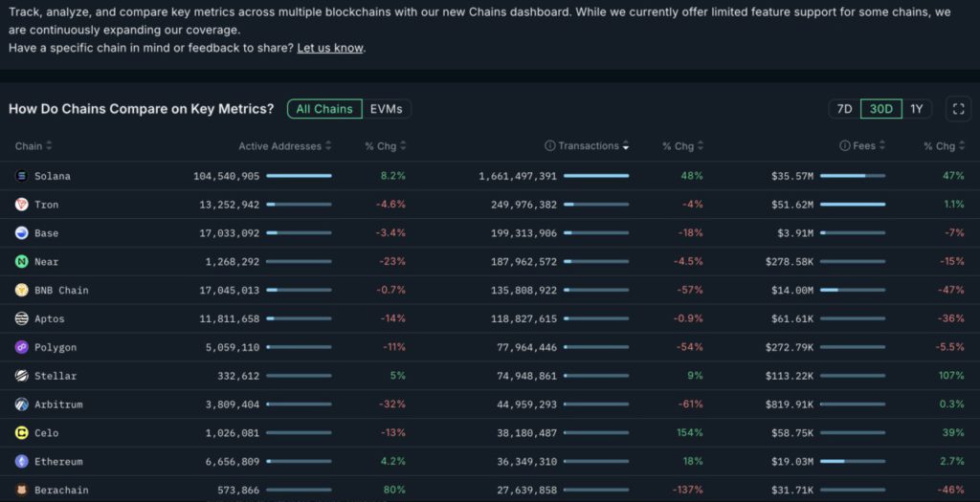Select the All Chains filter
This screenshot has width=980, height=502.
324,109
